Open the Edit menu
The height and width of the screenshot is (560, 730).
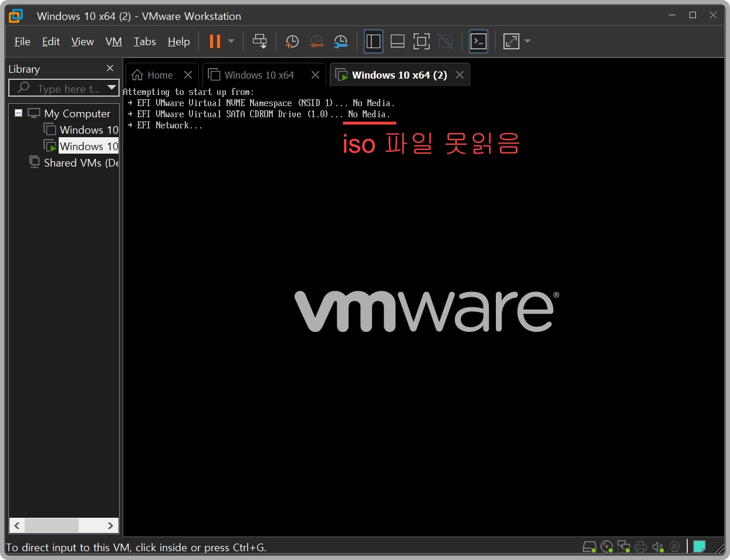coord(50,42)
